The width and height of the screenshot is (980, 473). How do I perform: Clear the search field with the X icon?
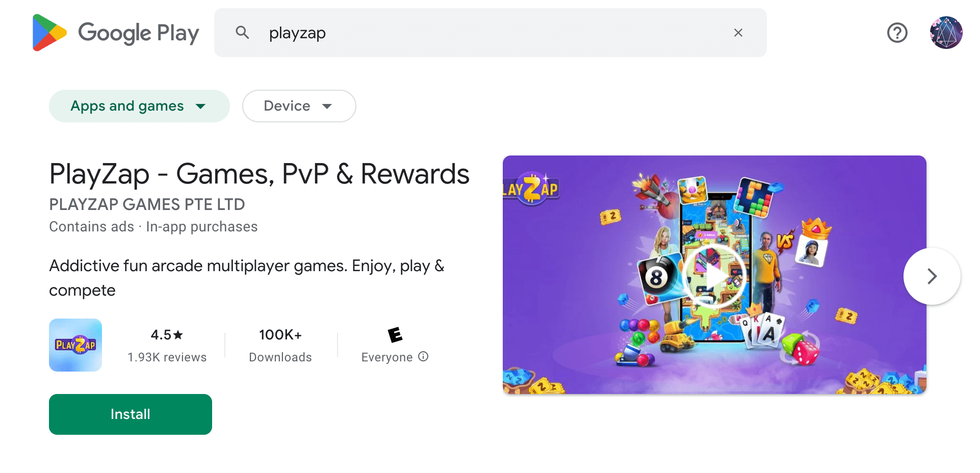pos(738,33)
